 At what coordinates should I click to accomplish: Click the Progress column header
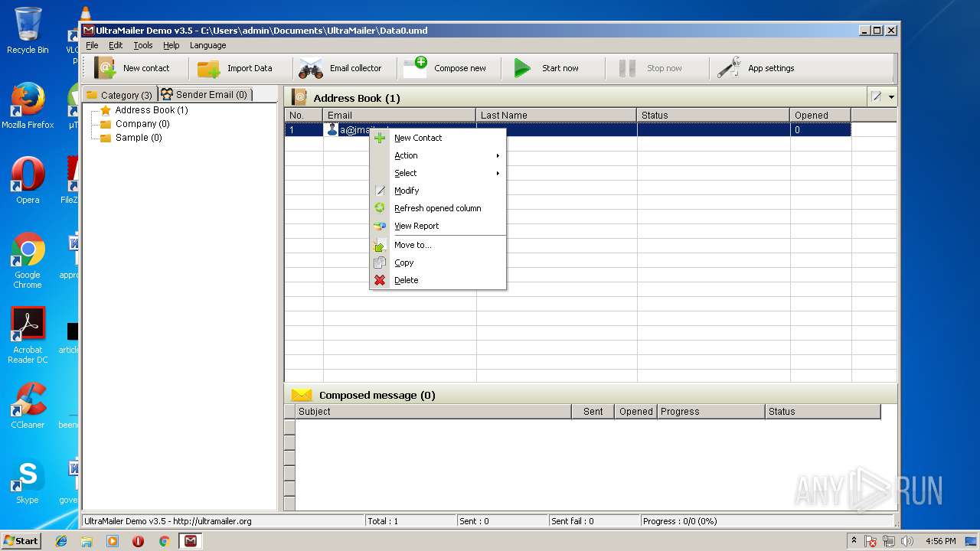tap(711, 412)
